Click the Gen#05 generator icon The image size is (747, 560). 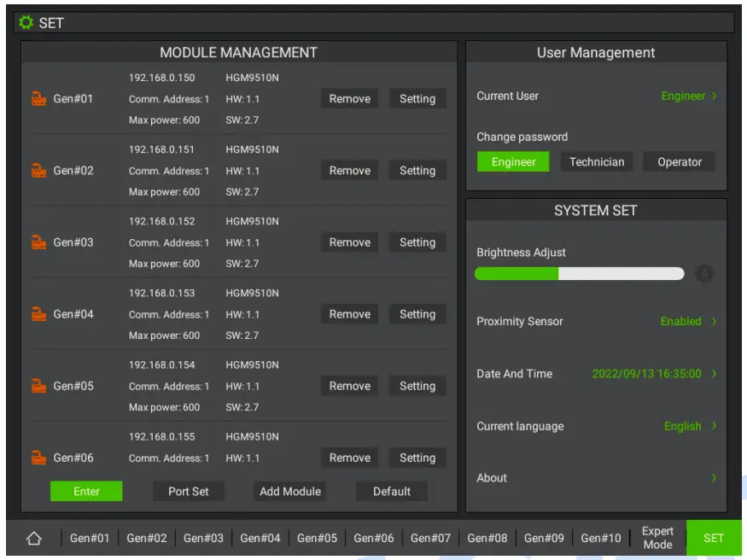coord(37,386)
